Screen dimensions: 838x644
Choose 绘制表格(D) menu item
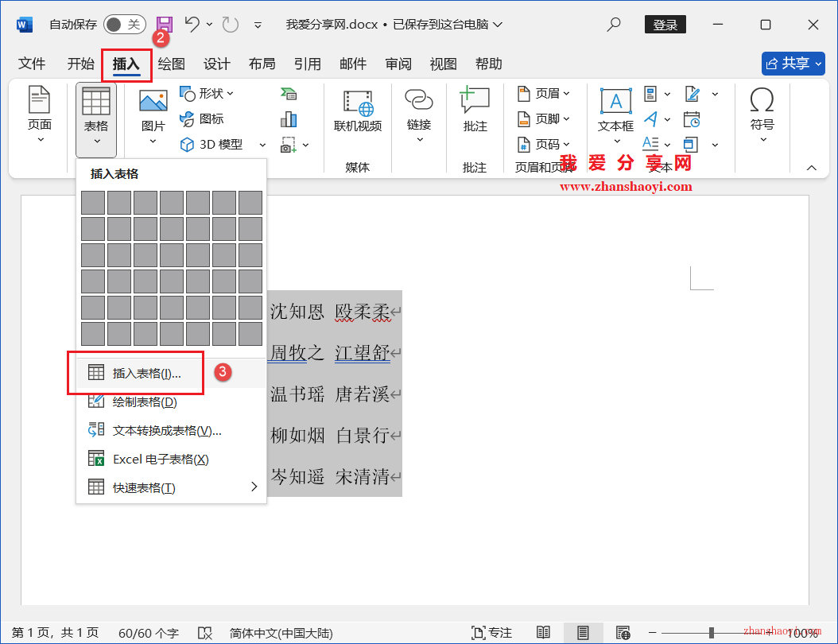tap(171, 402)
